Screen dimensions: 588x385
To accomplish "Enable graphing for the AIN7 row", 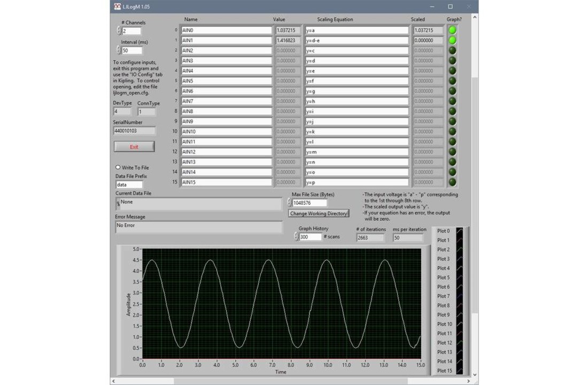I will (x=453, y=101).
